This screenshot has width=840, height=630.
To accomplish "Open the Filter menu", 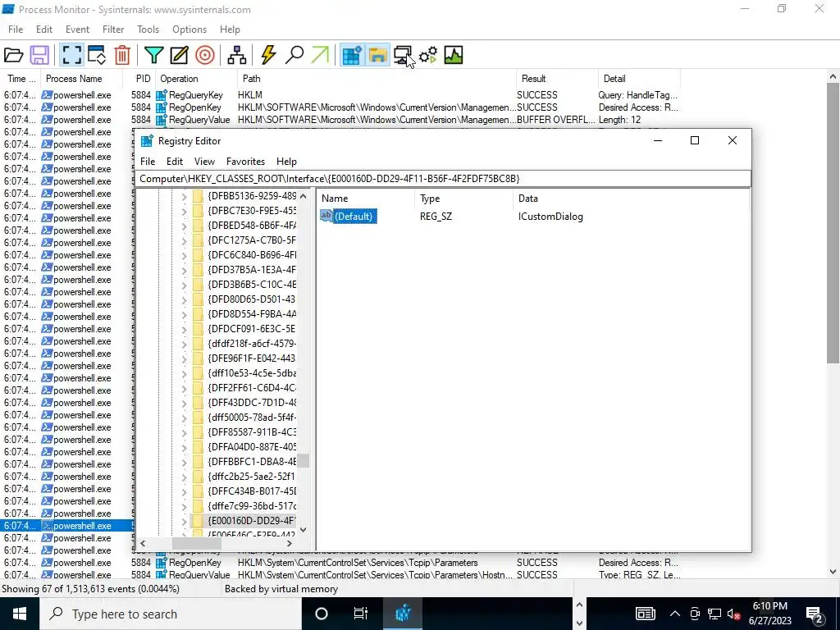I will coord(113,30).
